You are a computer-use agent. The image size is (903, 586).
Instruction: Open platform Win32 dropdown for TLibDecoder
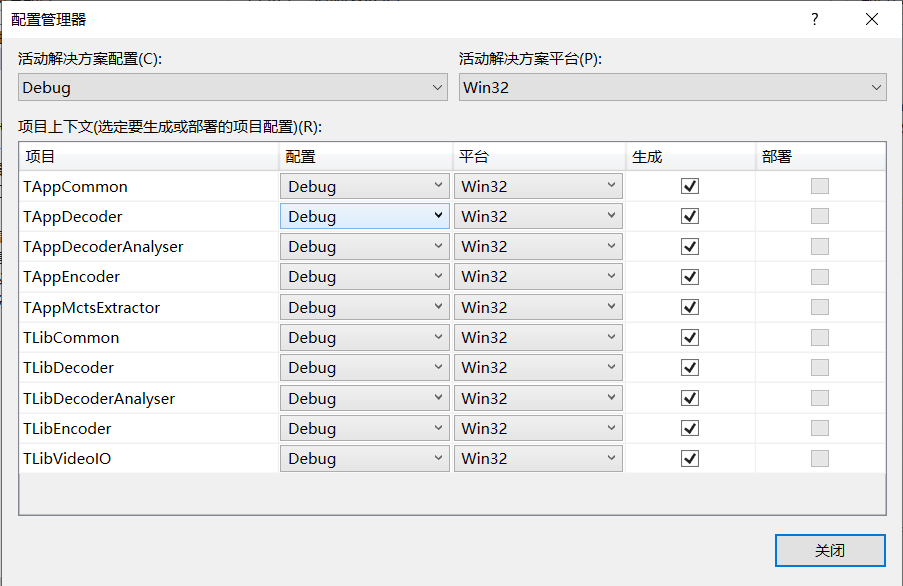[x=538, y=367]
